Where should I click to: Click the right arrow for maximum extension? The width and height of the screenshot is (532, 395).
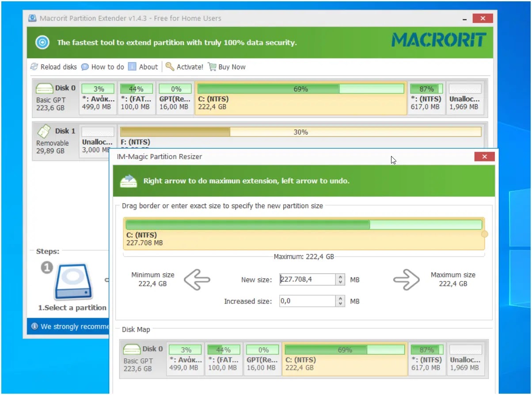click(x=407, y=280)
